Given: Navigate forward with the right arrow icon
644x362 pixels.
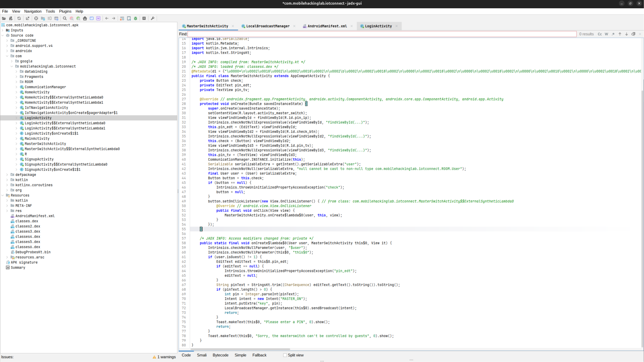Looking at the screenshot, I should pos(114,18).
